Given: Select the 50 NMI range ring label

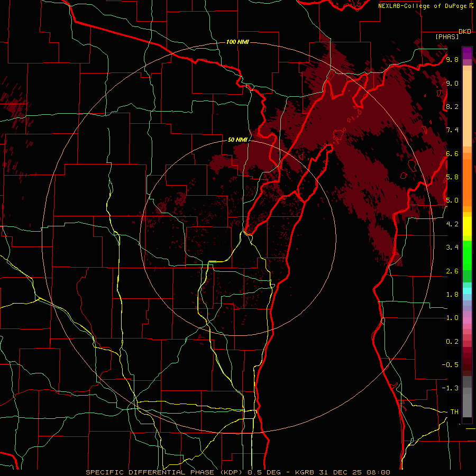Looking at the screenshot, I should tap(237, 140).
